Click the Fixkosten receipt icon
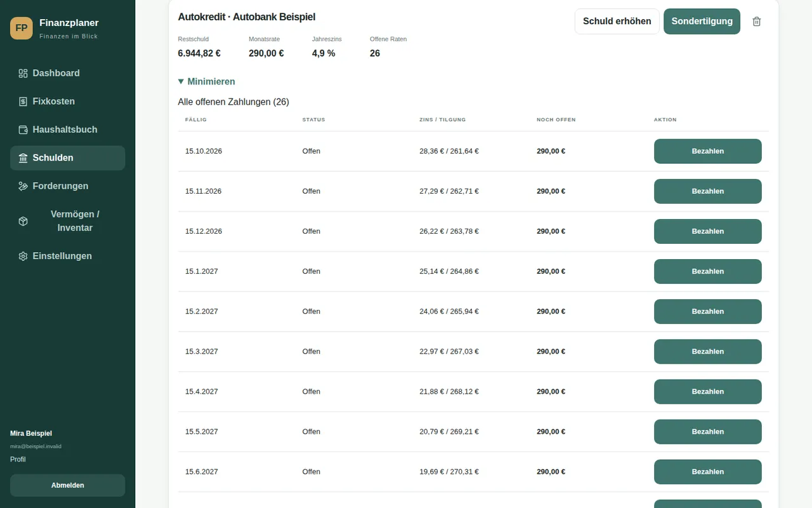The image size is (812, 508). click(23, 102)
